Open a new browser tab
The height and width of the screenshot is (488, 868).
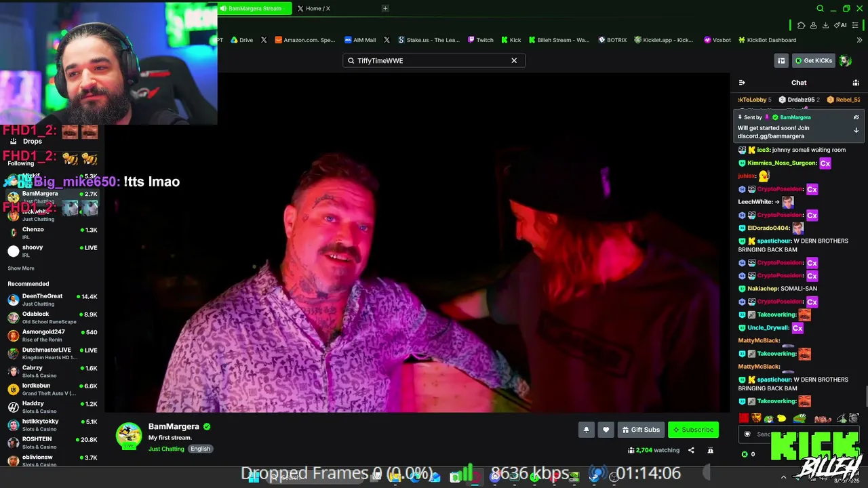(x=385, y=8)
